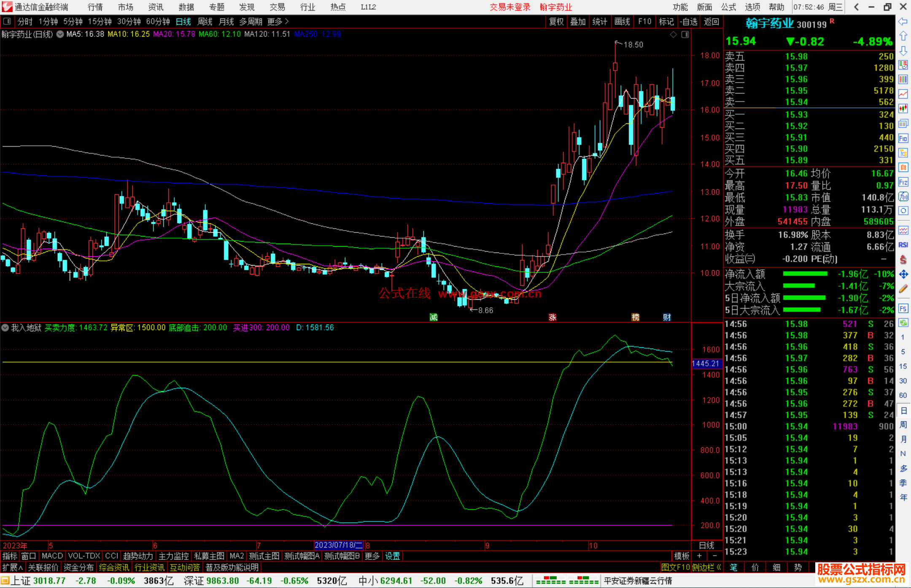This screenshot has width=911, height=588.
Task: Click the back arrow icon in right sidebar
Action: [x=903, y=21]
